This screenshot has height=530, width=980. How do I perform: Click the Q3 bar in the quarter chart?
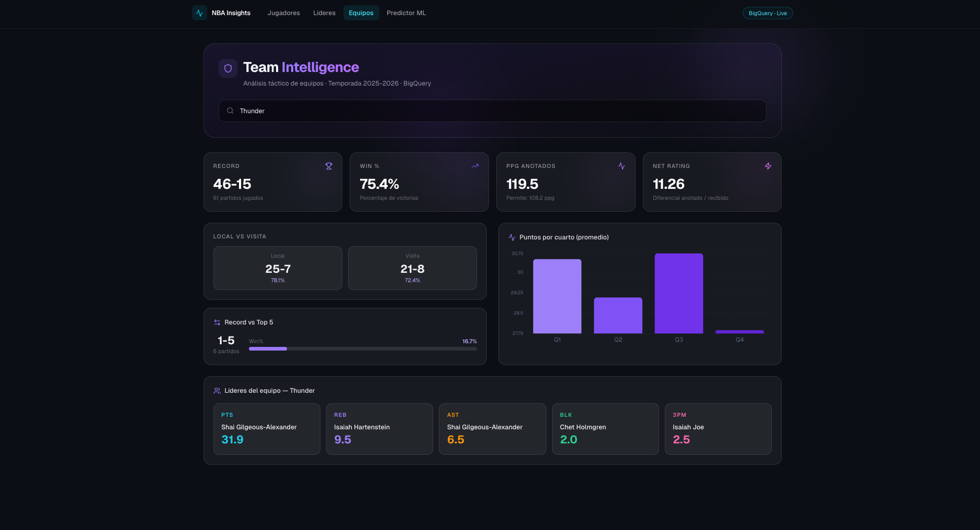(x=679, y=293)
